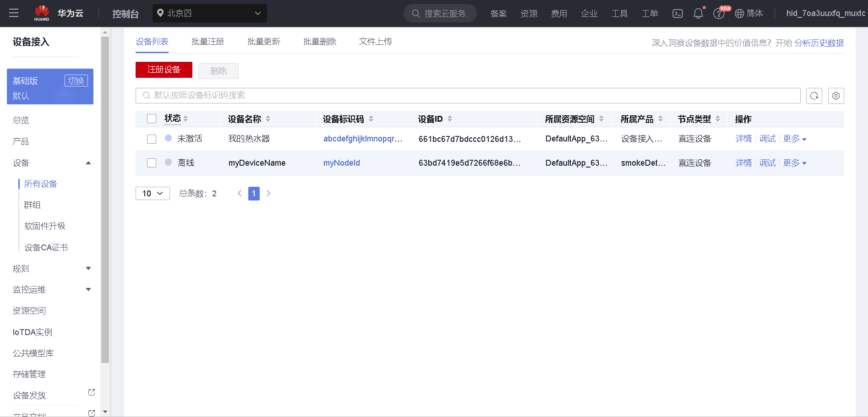The width and height of the screenshot is (868, 417).
Task: Expand the 监控运维 sidebar section
Action: (x=88, y=290)
